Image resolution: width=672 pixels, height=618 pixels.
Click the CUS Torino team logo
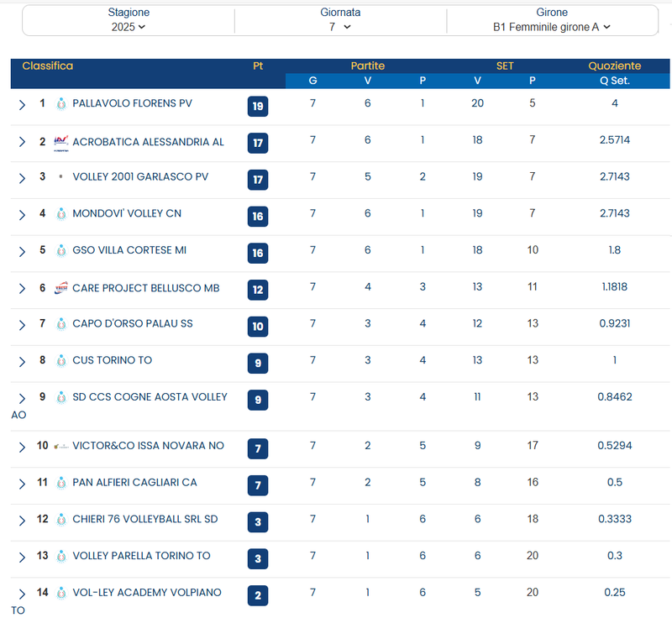pyautogui.click(x=60, y=361)
